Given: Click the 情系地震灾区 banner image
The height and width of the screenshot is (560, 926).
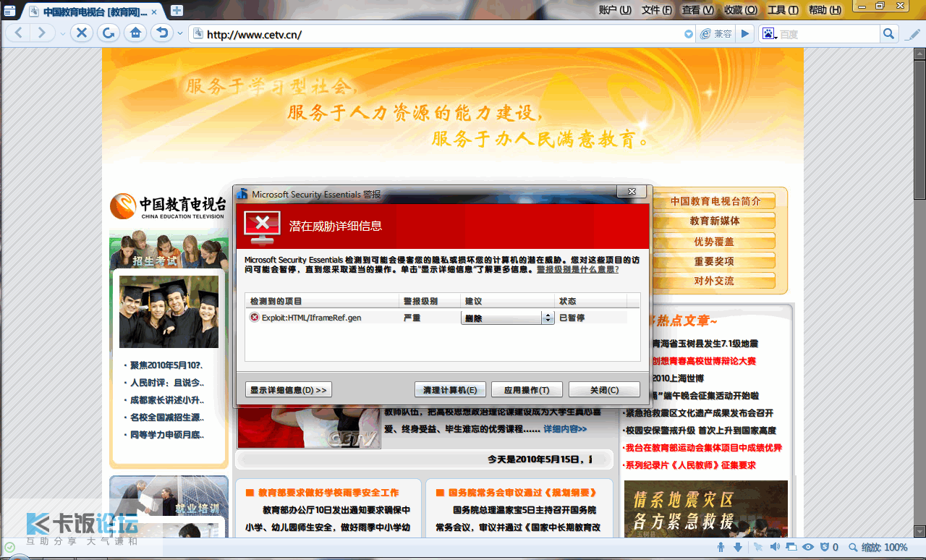Looking at the screenshot, I should (x=705, y=509).
